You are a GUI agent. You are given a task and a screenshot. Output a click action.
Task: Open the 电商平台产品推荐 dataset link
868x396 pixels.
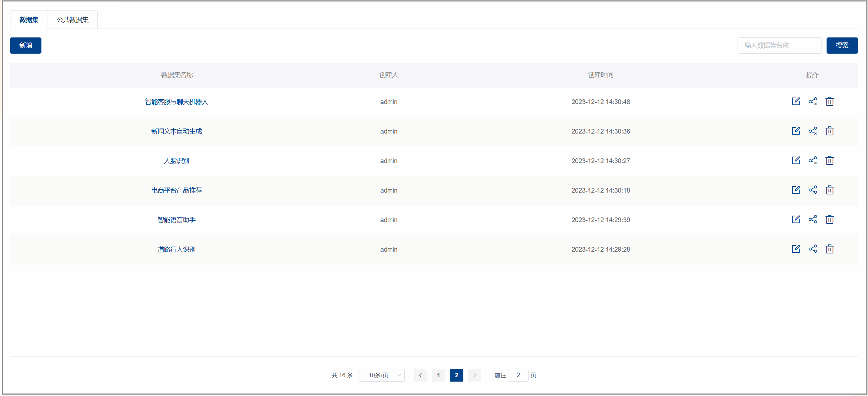(x=177, y=190)
